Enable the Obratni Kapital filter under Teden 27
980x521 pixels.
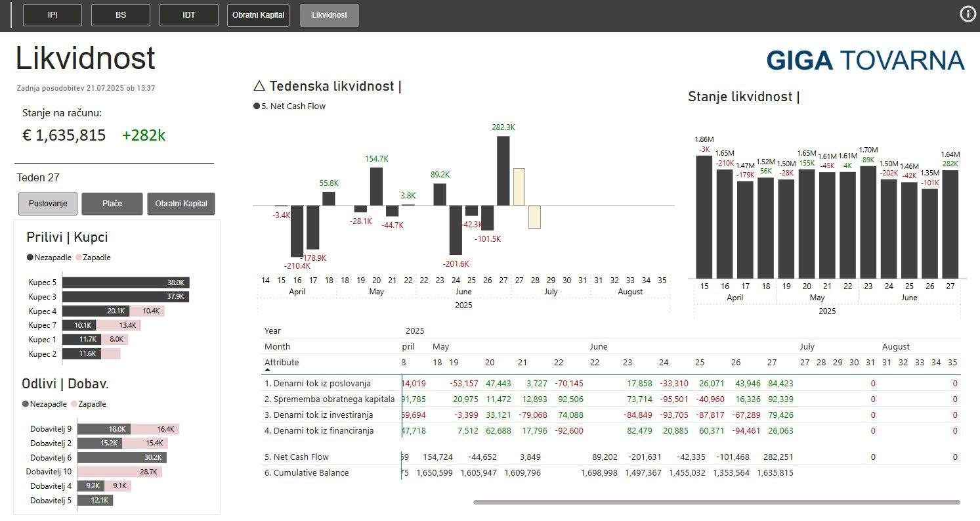(x=181, y=204)
